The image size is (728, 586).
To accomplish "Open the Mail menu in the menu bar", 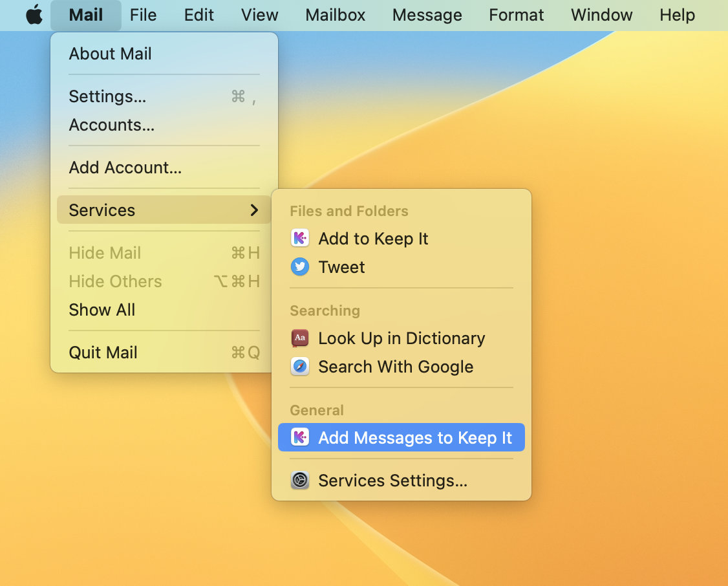I will click(86, 15).
